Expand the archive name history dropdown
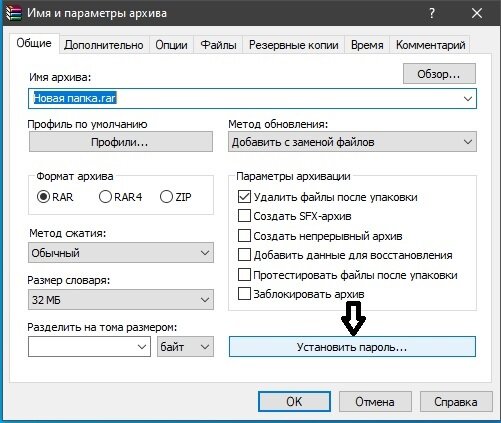 (x=468, y=99)
